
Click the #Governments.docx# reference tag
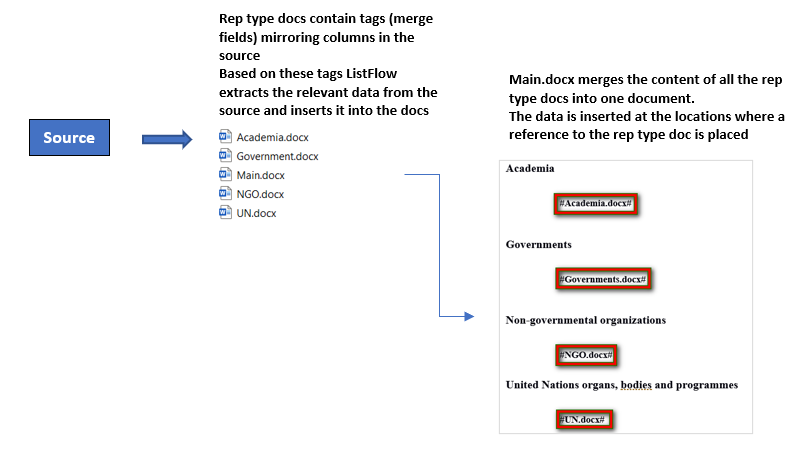pos(603,279)
